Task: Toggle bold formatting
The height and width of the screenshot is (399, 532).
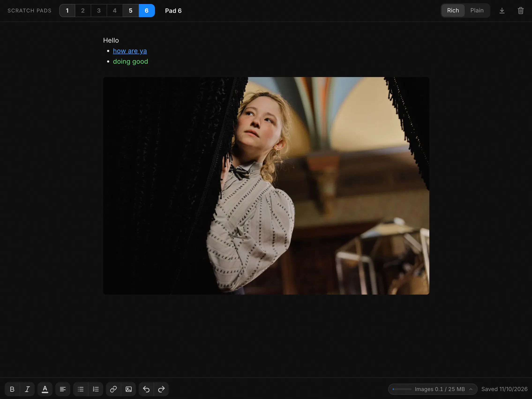Action: (x=12, y=389)
